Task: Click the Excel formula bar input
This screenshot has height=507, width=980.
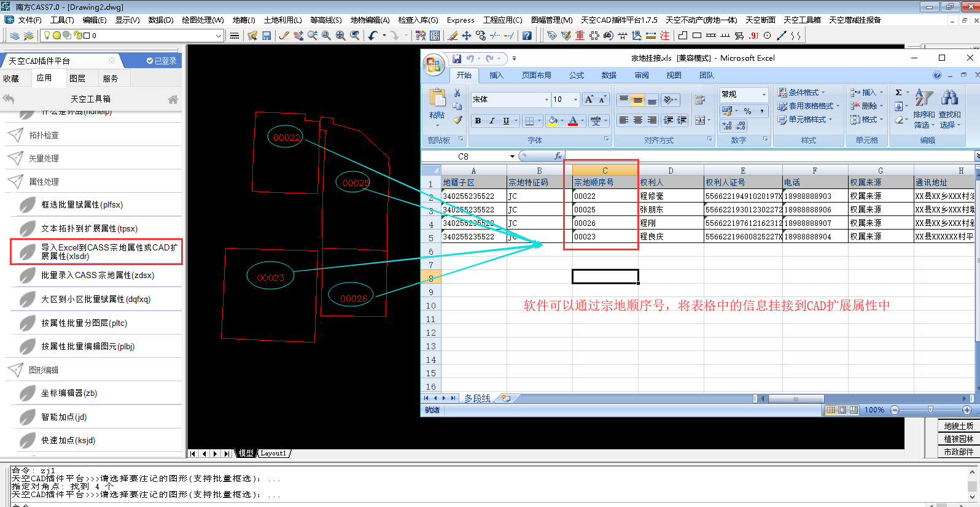Action: pos(769,157)
